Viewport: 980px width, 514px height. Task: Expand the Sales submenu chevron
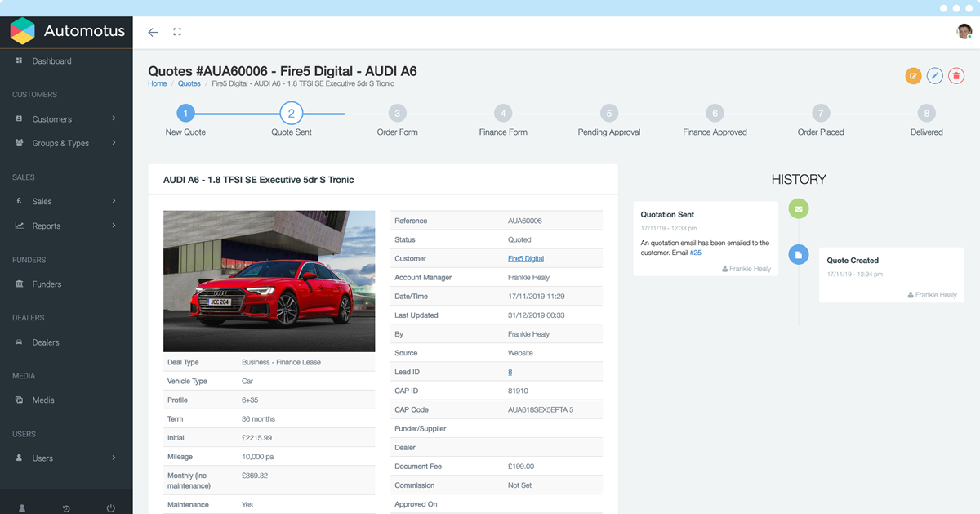pyautogui.click(x=114, y=201)
